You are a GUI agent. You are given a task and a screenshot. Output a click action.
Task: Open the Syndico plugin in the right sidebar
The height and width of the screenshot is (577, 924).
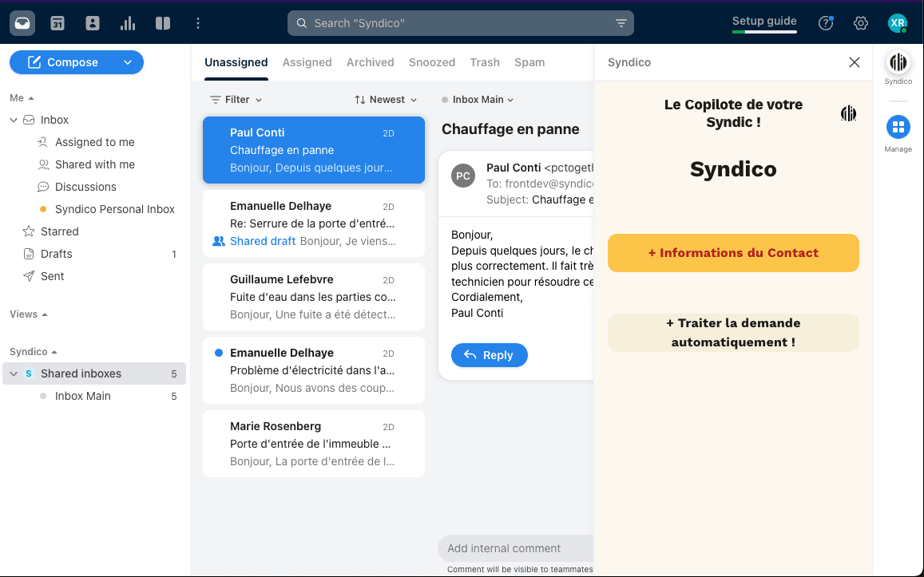[898, 64]
